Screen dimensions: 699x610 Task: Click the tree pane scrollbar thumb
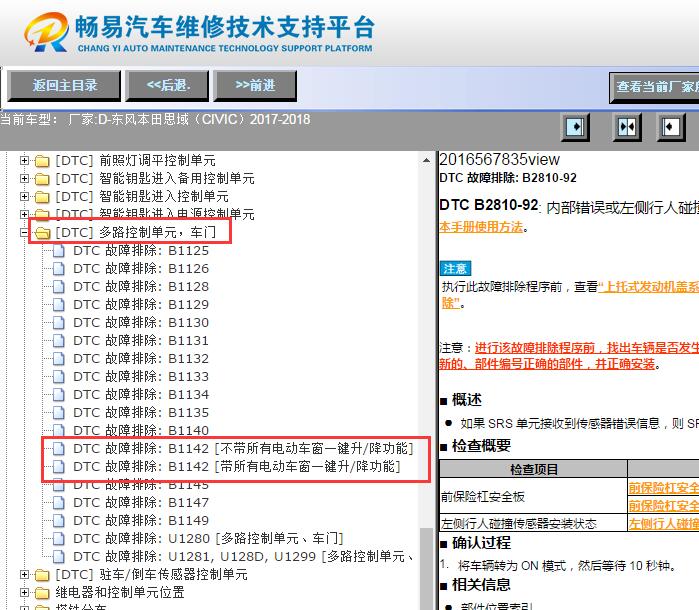tap(427, 569)
